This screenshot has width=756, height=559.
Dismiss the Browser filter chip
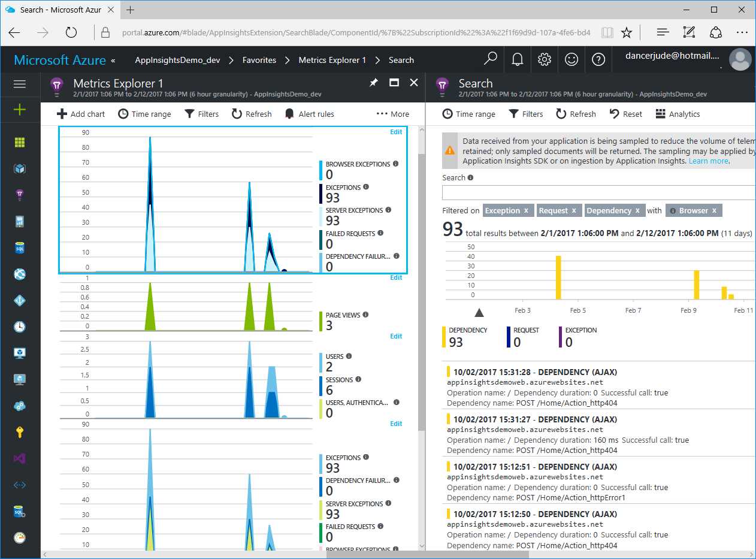coord(713,210)
